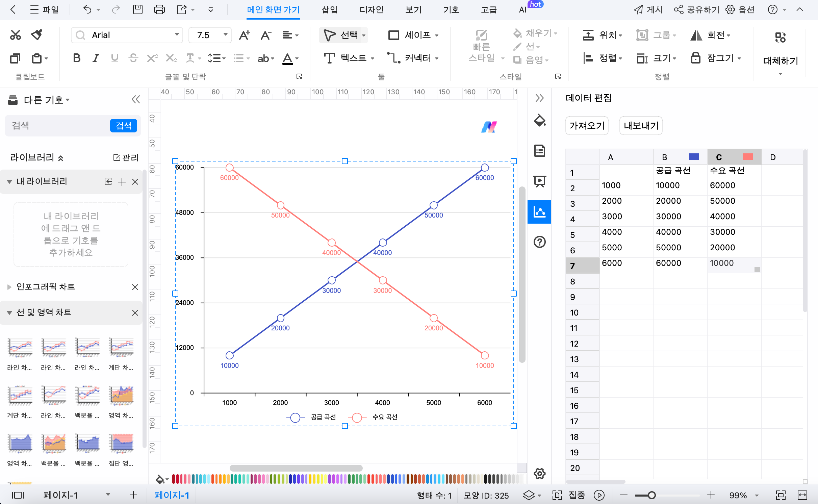Click the copy icon in clipboard group

click(x=15, y=58)
